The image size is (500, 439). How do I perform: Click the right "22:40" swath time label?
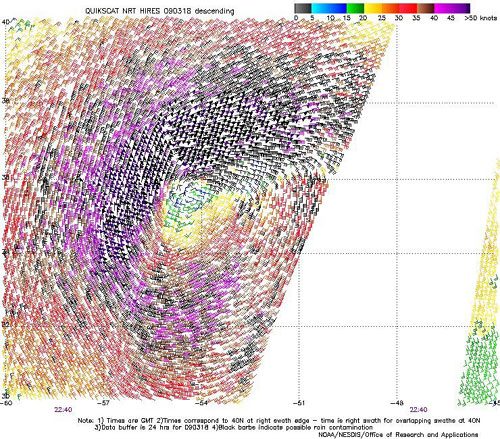pyautogui.click(x=418, y=410)
